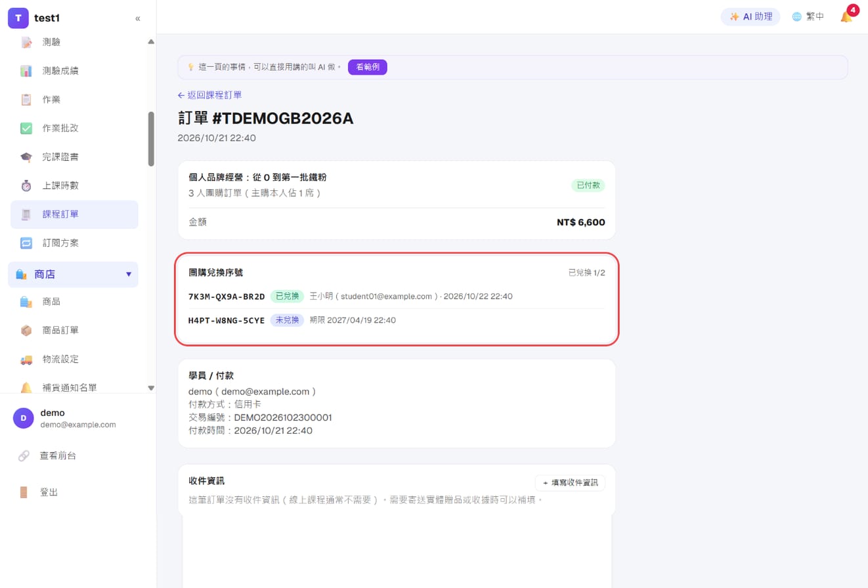Viewport: 868px width, 588px height.
Task: Open notifications bell with badge 4
Action: pos(846,16)
